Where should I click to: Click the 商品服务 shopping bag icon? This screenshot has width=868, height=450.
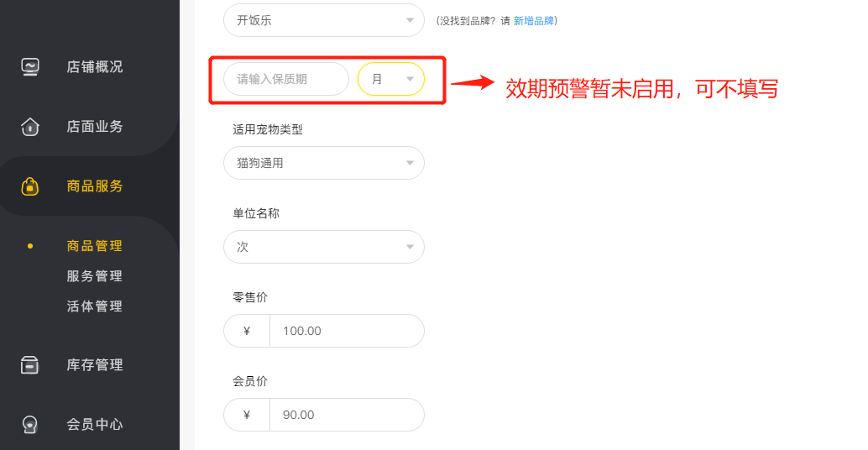(x=30, y=186)
